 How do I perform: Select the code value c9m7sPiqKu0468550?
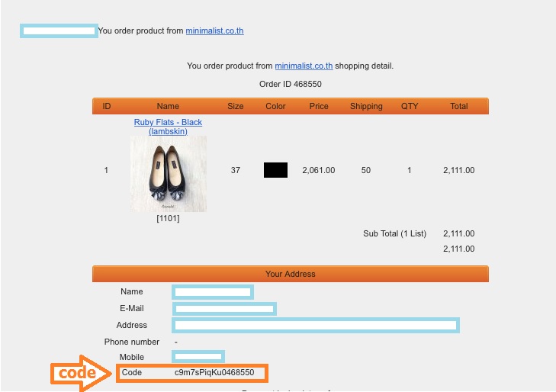(x=214, y=373)
